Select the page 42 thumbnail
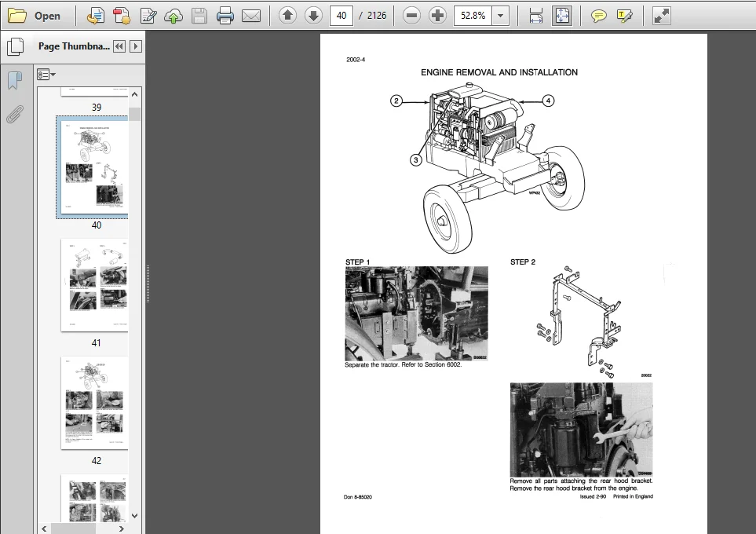 [x=94, y=403]
